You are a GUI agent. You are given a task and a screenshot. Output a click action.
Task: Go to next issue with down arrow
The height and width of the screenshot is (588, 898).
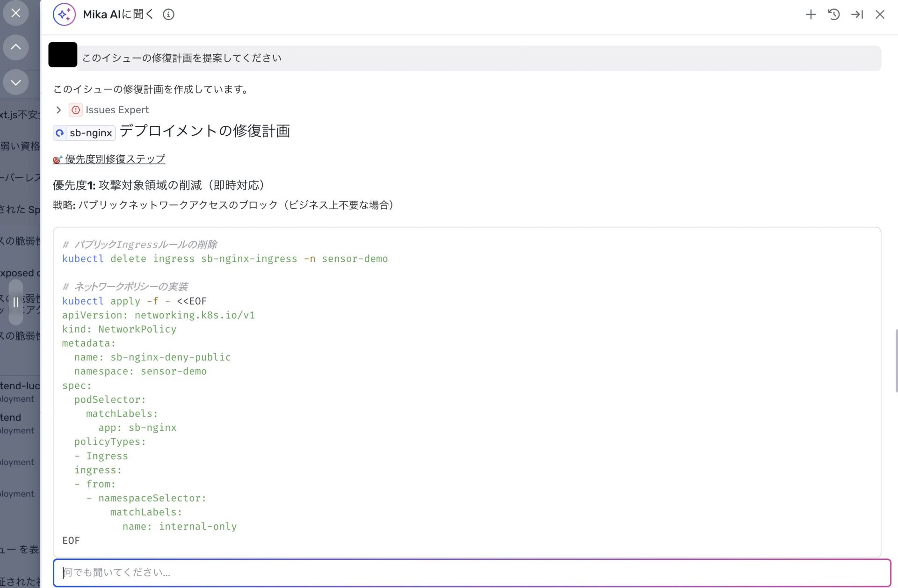[x=15, y=82]
